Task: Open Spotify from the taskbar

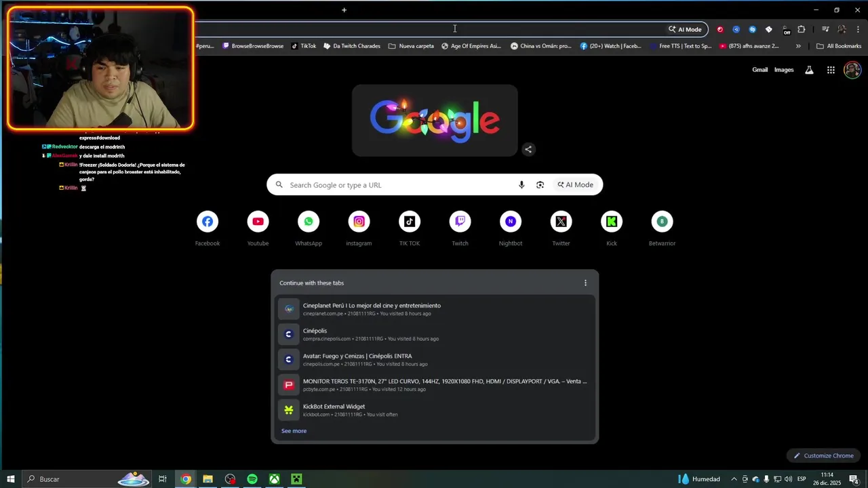Action: click(252, 479)
